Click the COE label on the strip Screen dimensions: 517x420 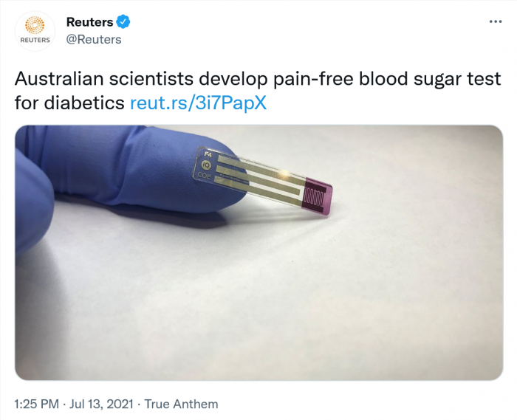(x=204, y=176)
